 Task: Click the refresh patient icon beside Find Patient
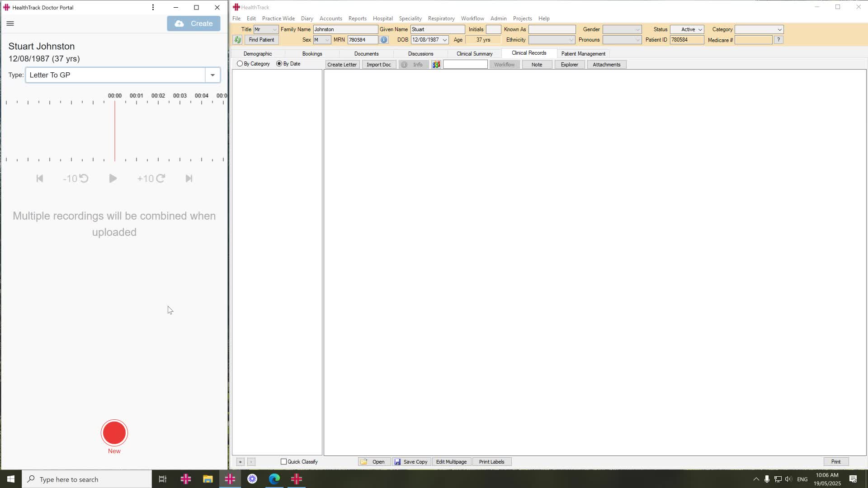pyautogui.click(x=238, y=40)
